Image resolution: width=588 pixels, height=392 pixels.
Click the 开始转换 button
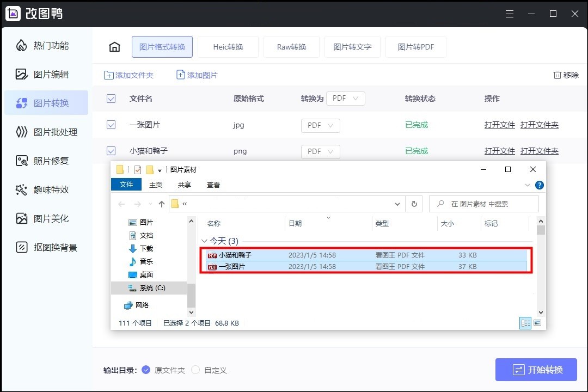pyautogui.click(x=536, y=369)
